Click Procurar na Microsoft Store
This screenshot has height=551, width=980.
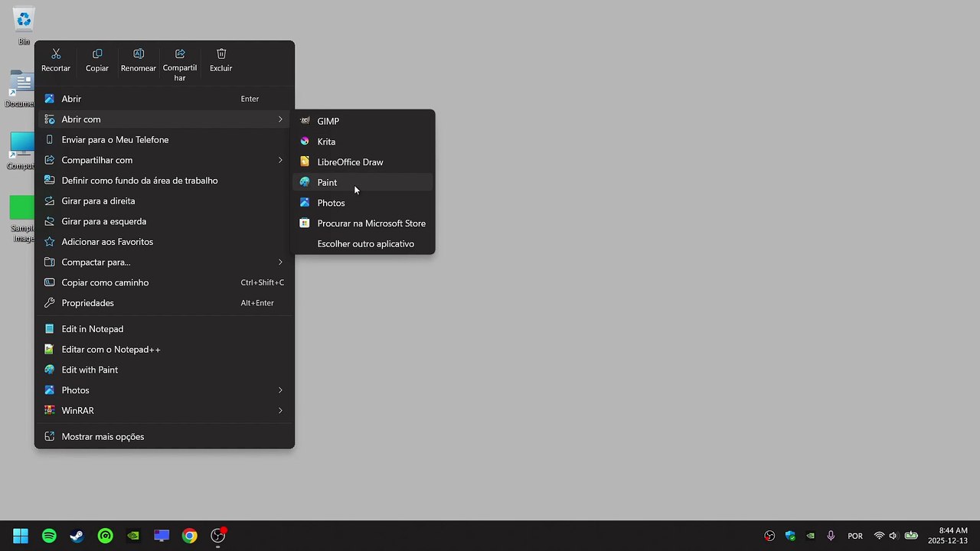tap(364, 223)
